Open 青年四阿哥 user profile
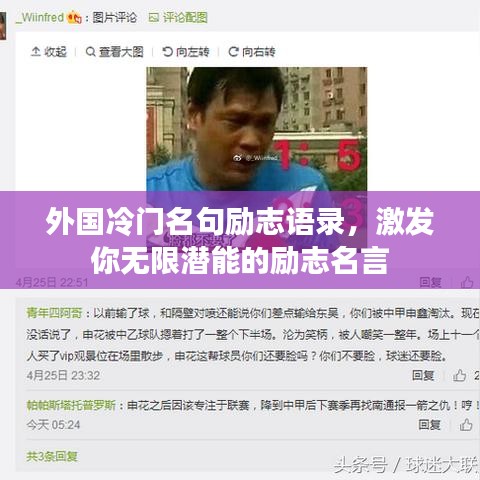480x480 pixels. click(x=54, y=313)
